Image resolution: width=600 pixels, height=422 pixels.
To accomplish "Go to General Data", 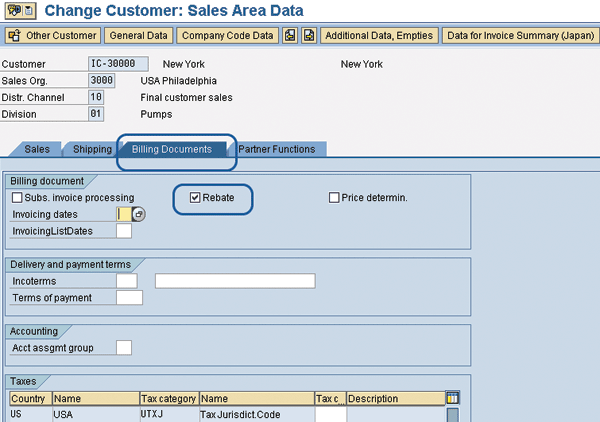I will coord(139,36).
